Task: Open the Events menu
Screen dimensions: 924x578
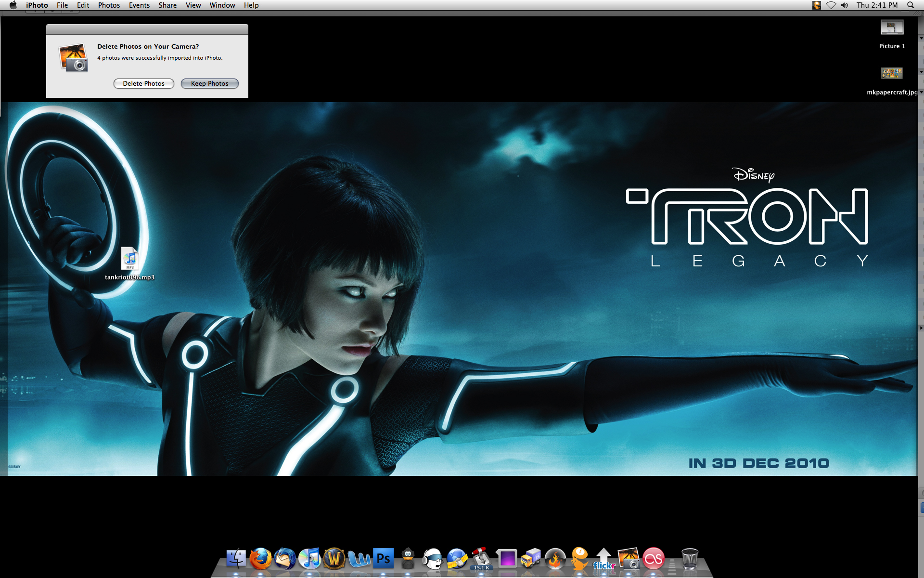Action: click(x=139, y=5)
